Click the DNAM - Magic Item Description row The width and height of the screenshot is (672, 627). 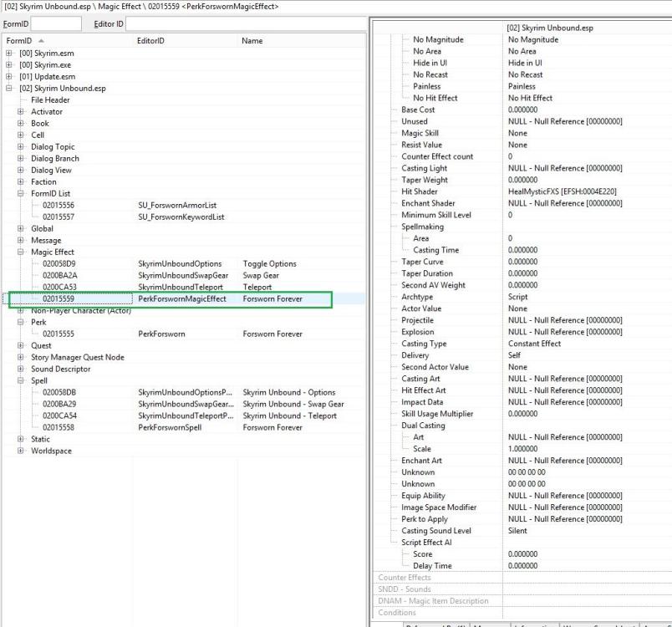[x=523, y=601]
